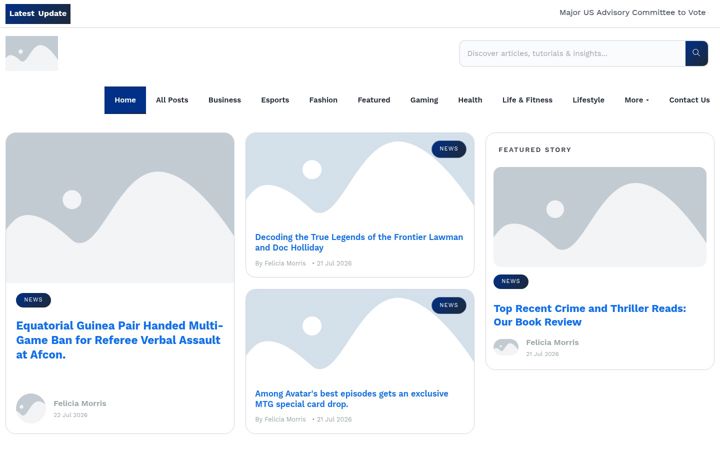This screenshot has height=450, width=720.
Task: Click the date on the Avatar MTG card
Action: (334, 419)
